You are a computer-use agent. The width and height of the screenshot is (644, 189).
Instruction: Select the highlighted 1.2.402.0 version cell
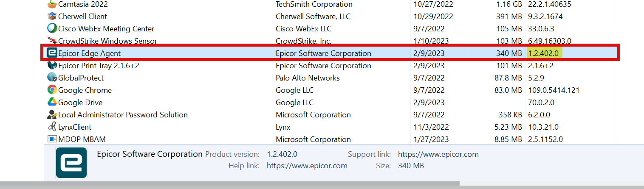pyautogui.click(x=545, y=53)
